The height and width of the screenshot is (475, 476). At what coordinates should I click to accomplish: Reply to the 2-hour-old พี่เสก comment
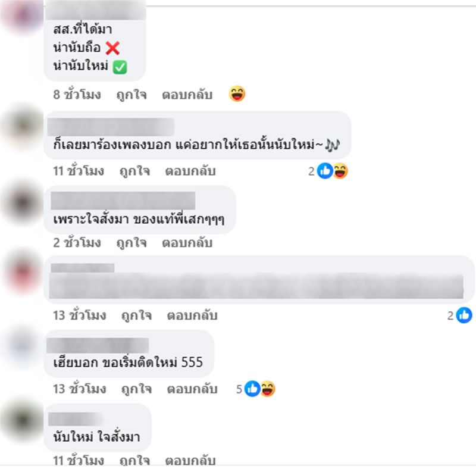187,243
